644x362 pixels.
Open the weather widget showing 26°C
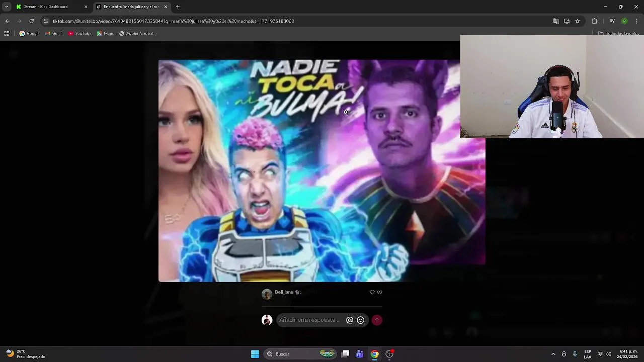25,354
